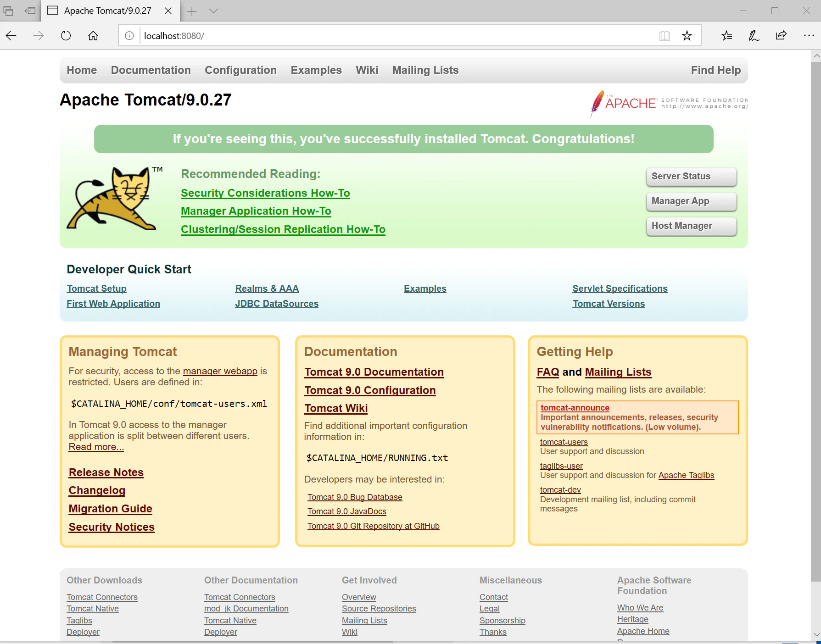Screen dimensions: 821x644
Task: Open the Release Notes link
Action: pos(106,472)
